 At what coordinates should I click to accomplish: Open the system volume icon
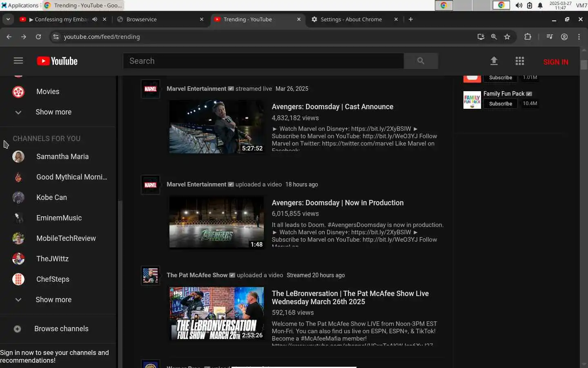point(519,5)
